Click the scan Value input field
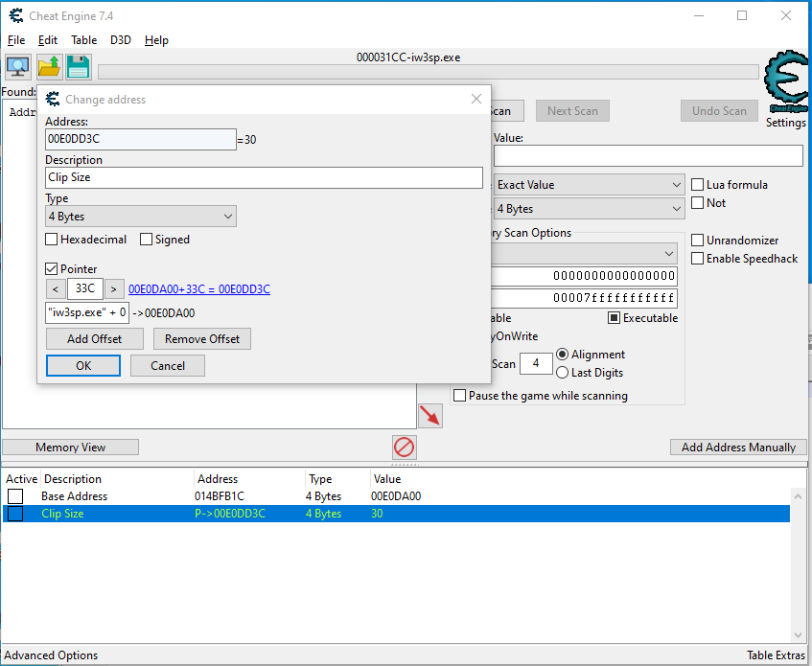 point(648,156)
